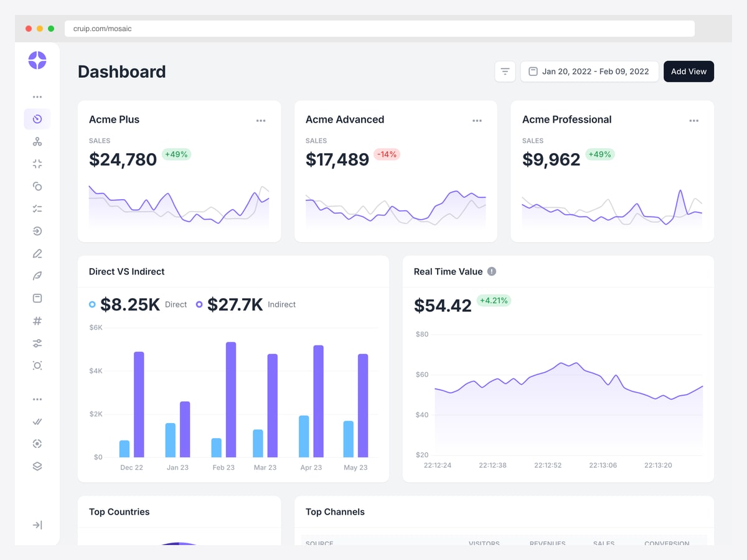Open Acme Plus card options menu
This screenshot has height=560, width=747.
[x=261, y=121]
